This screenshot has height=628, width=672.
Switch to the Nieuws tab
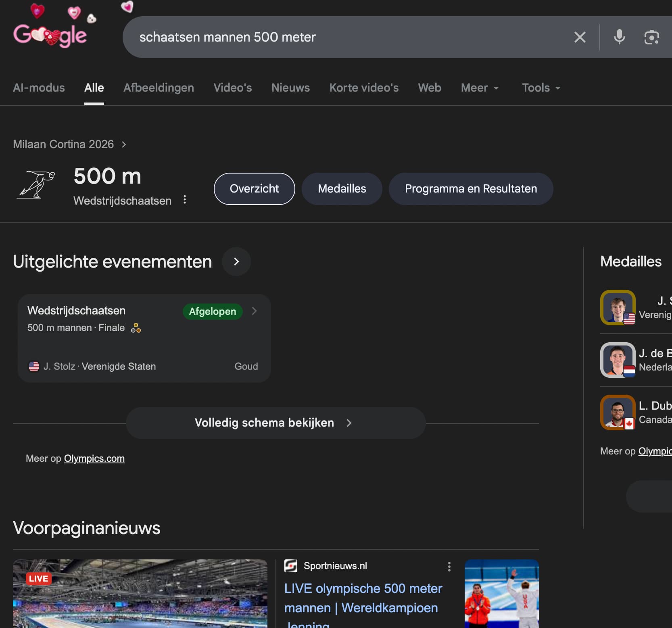(x=290, y=88)
